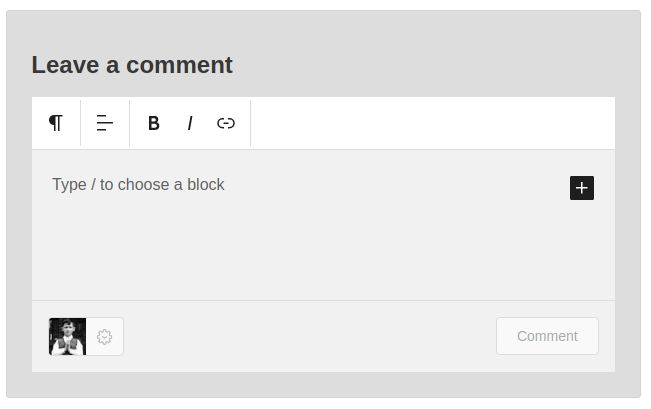Image resolution: width=651 pixels, height=409 pixels.
Task: Enable the B bold toggle in toolbar
Action: click(x=154, y=123)
